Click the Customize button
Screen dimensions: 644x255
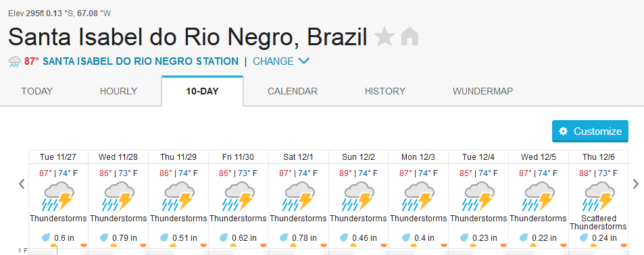coord(590,131)
